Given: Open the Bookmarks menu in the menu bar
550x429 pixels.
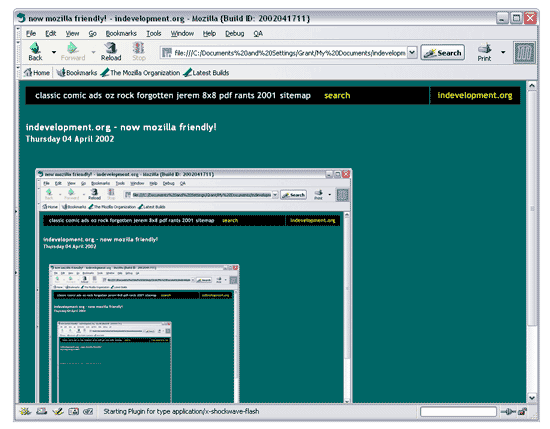Looking at the screenshot, I should [x=121, y=33].
